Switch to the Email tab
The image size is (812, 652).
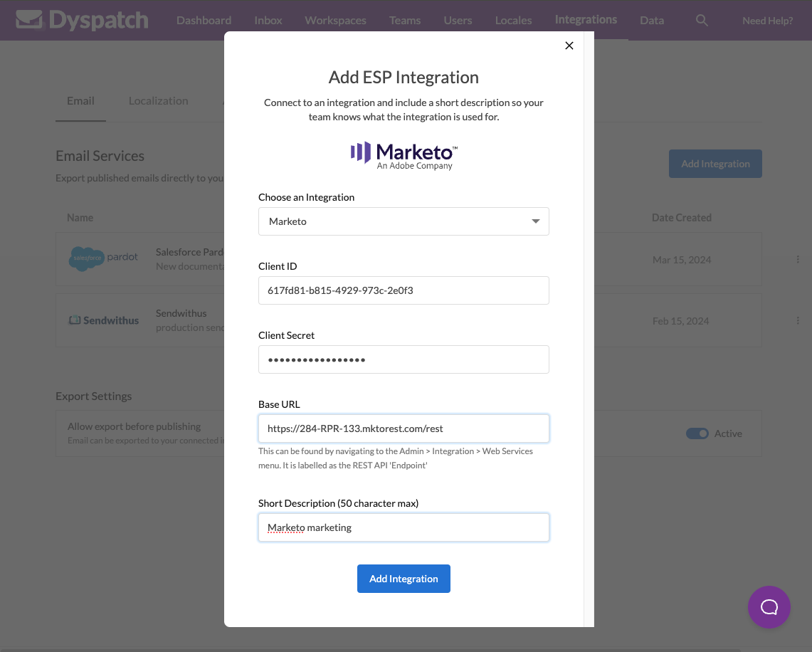coord(81,101)
